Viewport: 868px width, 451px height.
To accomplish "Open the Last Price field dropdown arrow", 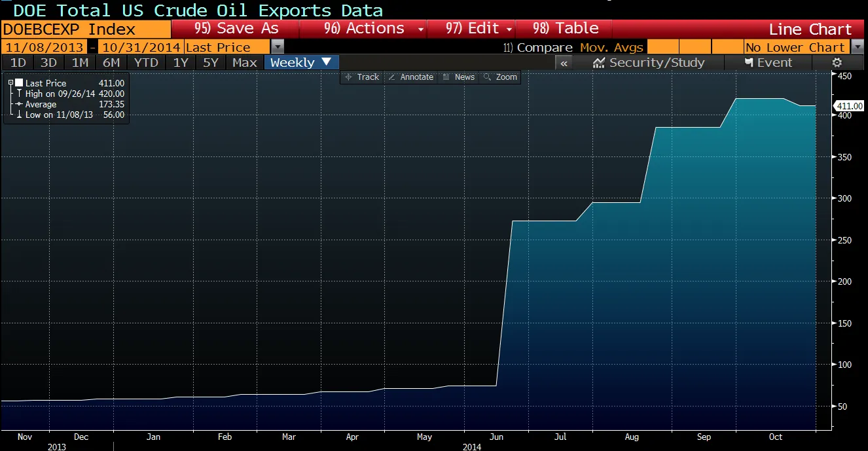I will click(x=278, y=47).
